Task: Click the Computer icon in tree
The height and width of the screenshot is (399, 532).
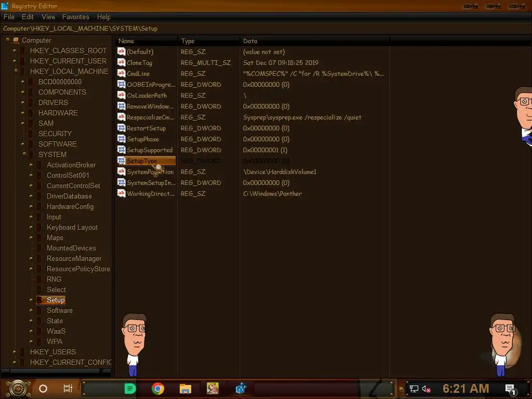Action: pyautogui.click(x=16, y=41)
